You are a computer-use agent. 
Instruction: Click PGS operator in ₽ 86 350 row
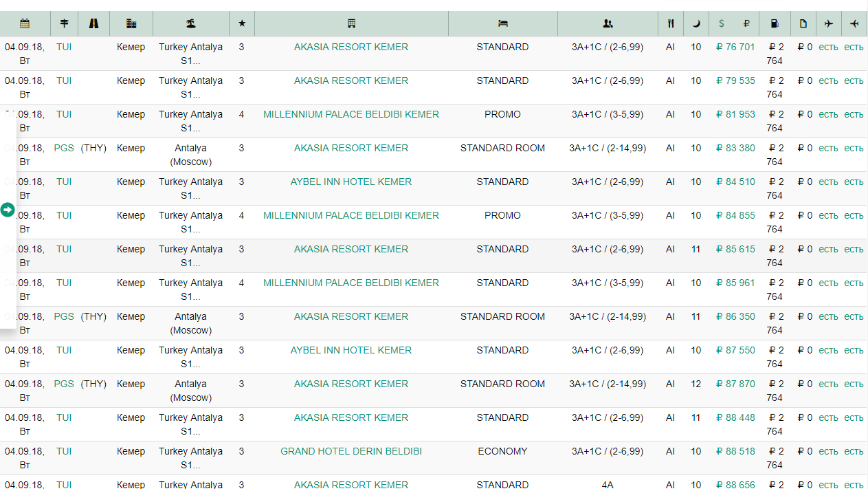pos(64,316)
